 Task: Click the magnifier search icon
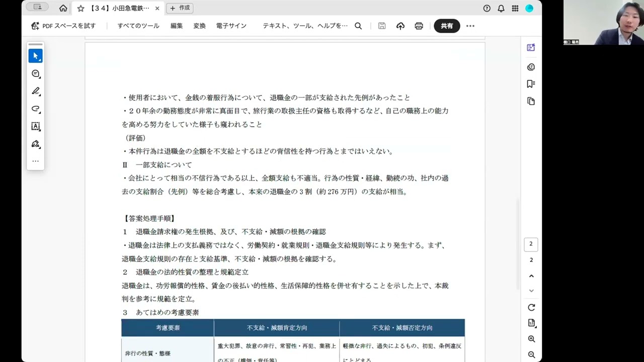pyautogui.click(x=358, y=26)
